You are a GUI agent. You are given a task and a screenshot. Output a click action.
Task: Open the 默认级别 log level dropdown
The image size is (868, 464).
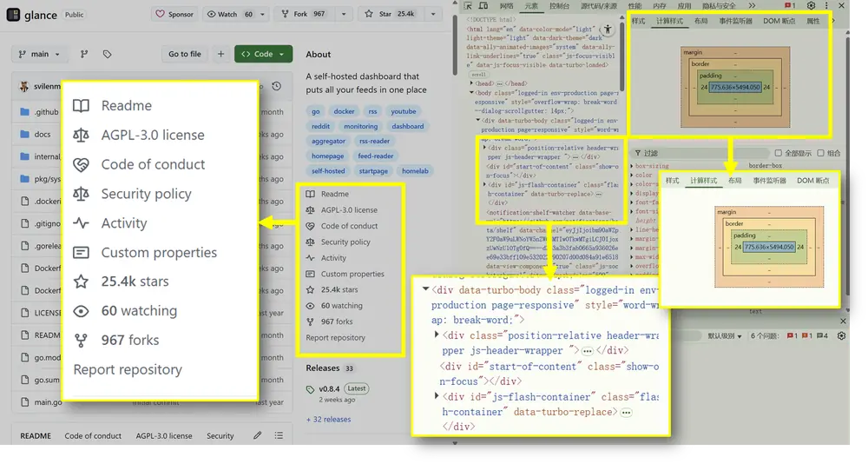pyautogui.click(x=725, y=336)
